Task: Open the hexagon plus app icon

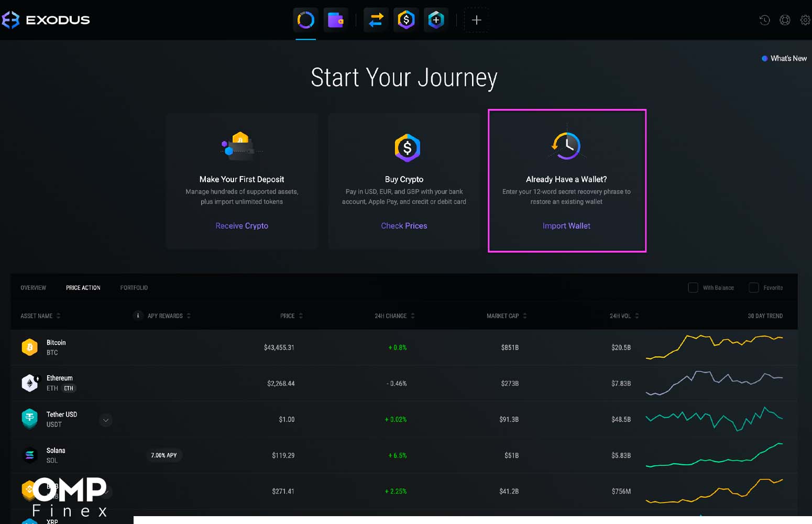Action: tap(436, 20)
